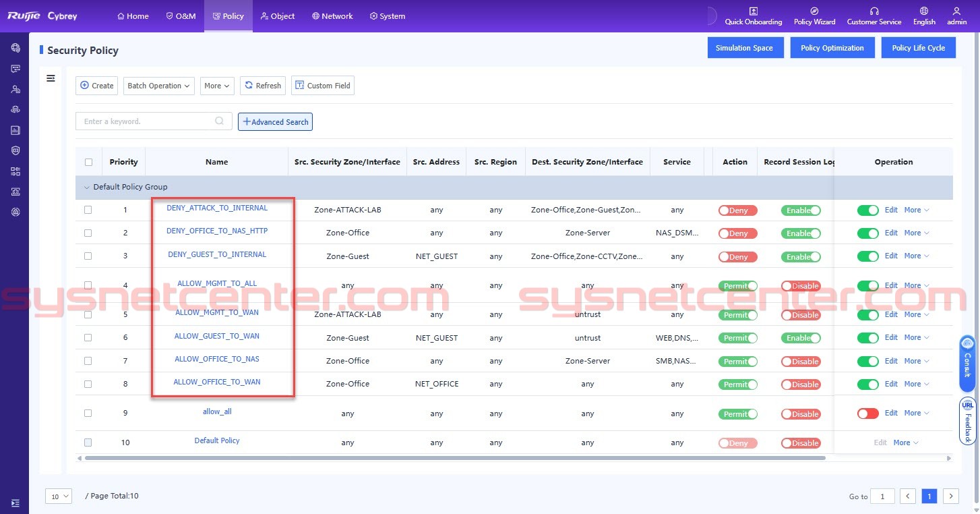Open Policy Optimization

832,48
